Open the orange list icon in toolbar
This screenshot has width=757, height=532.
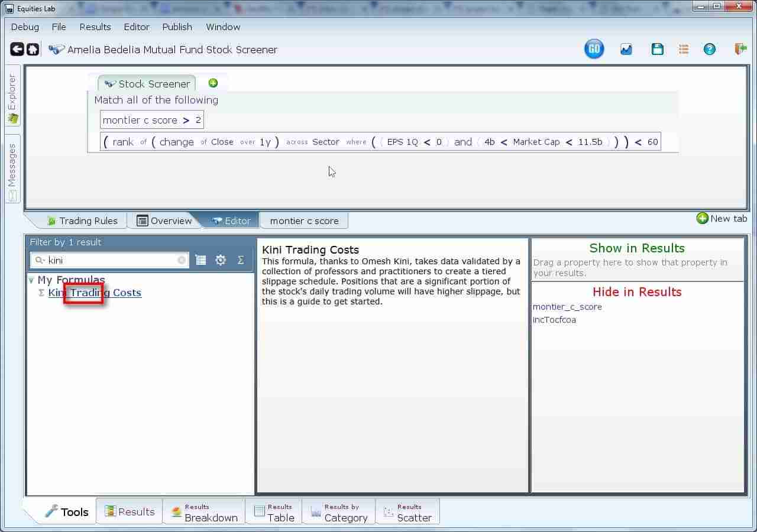point(684,50)
